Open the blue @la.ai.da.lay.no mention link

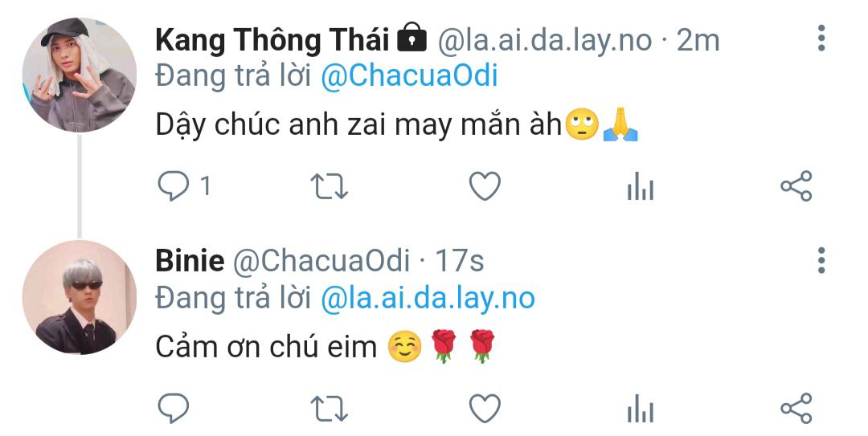tap(428, 298)
